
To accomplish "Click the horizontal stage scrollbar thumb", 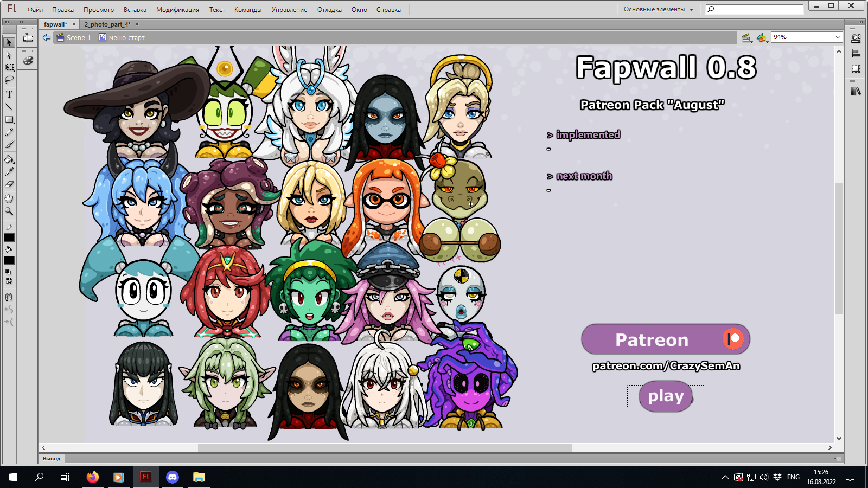I will pos(385,447).
